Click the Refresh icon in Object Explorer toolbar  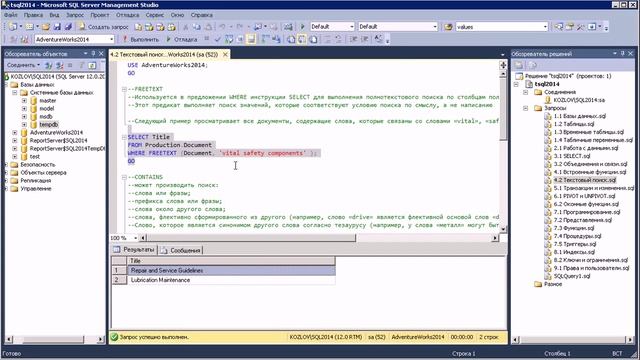pos(92,65)
